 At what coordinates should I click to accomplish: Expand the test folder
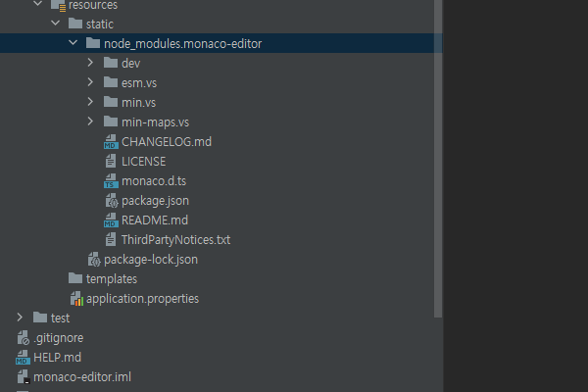click(x=20, y=318)
